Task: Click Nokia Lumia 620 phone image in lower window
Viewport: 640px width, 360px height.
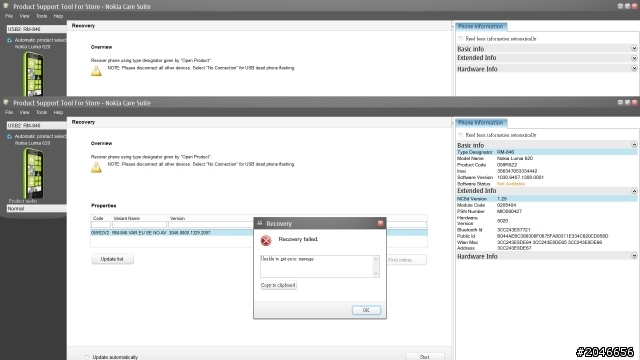Action: (33, 173)
